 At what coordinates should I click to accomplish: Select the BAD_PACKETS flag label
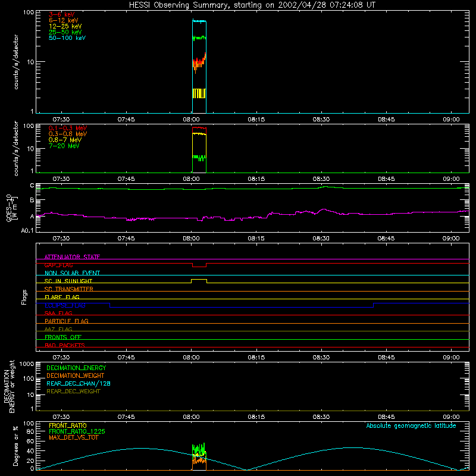(65, 345)
